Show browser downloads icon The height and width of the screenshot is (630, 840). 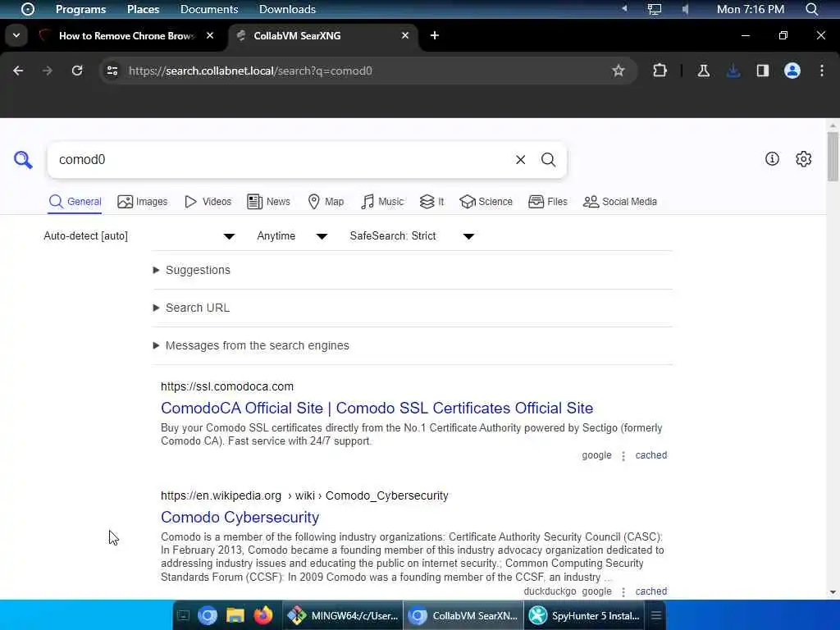coord(733,71)
